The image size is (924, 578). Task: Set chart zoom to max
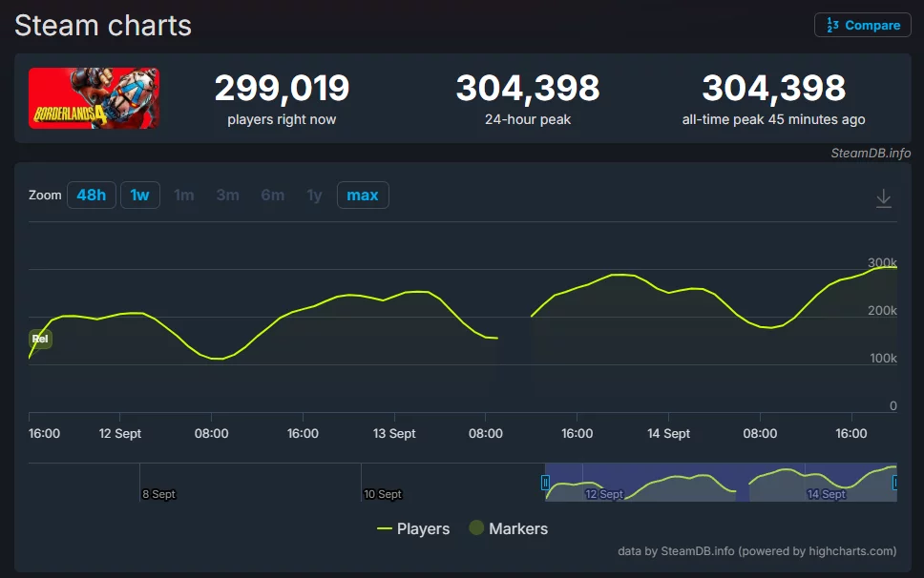pyautogui.click(x=363, y=195)
